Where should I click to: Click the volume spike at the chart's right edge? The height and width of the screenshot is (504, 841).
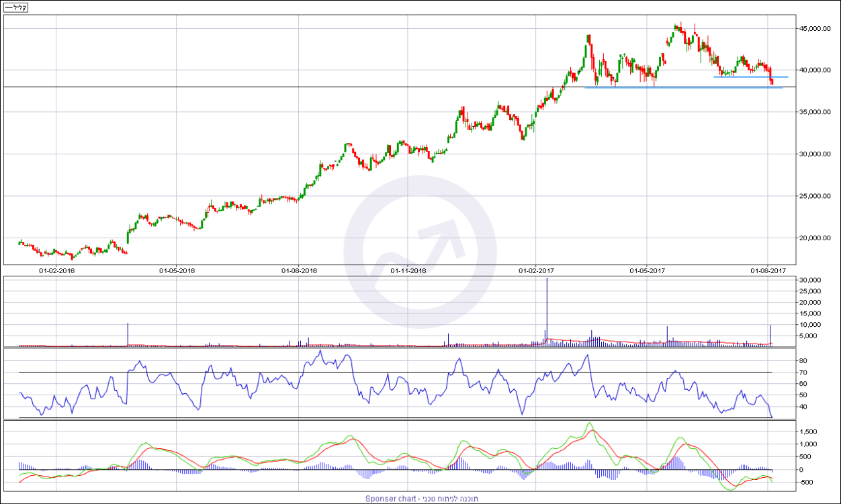(x=770, y=335)
